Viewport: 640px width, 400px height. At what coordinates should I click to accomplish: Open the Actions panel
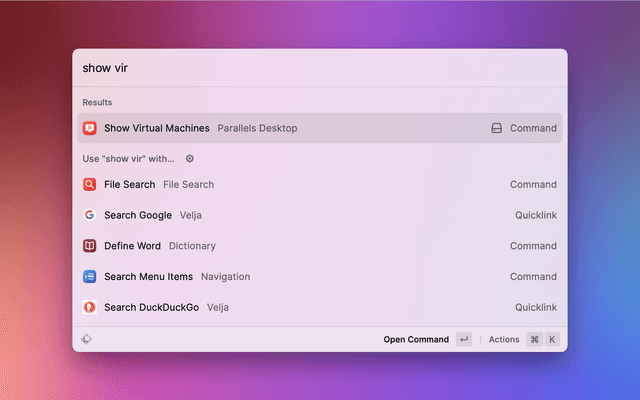coord(504,339)
